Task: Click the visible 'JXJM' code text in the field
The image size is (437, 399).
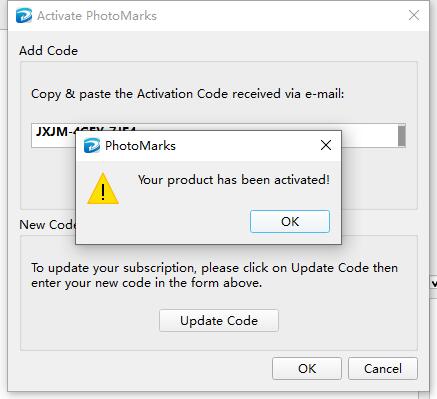Action: [52, 132]
